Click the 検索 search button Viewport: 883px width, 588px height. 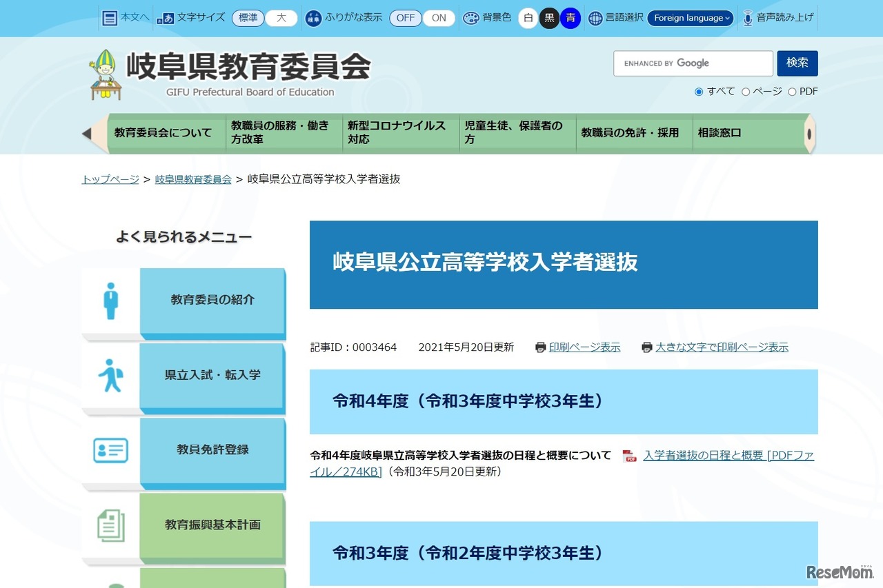tap(797, 63)
